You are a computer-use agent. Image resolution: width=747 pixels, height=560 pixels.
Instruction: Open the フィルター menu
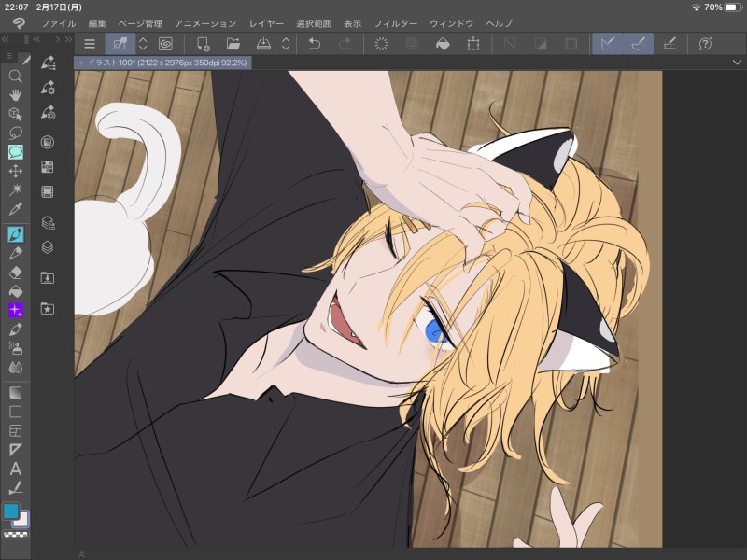point(395,23)
